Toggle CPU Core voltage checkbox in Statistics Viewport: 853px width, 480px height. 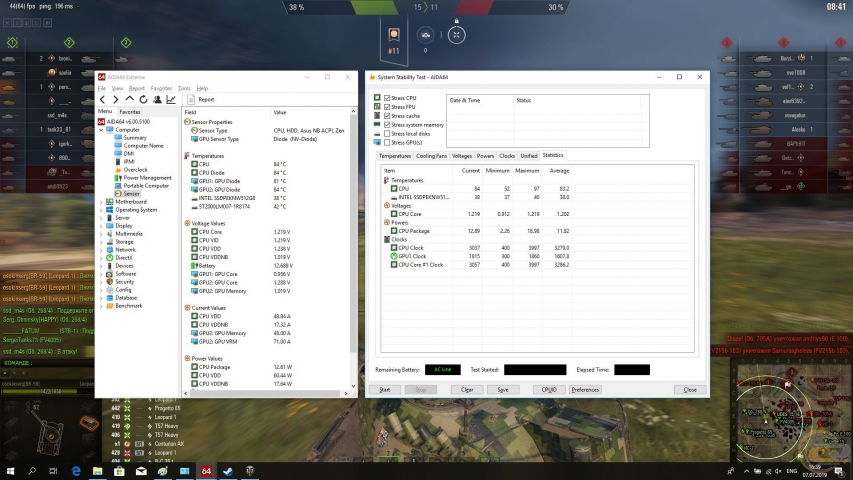click(x=394, y=214)
